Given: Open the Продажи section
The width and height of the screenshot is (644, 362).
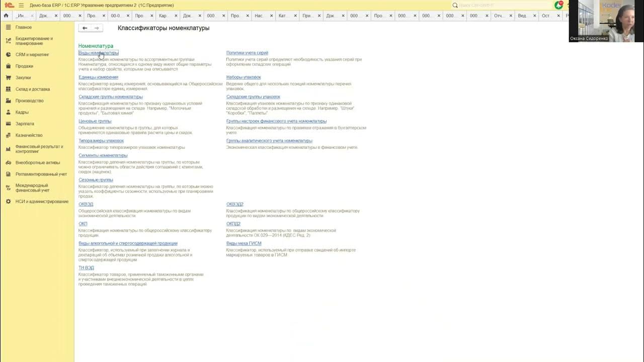Looking at the screenshot, I should pyautogui.click(x=24, y=66).
